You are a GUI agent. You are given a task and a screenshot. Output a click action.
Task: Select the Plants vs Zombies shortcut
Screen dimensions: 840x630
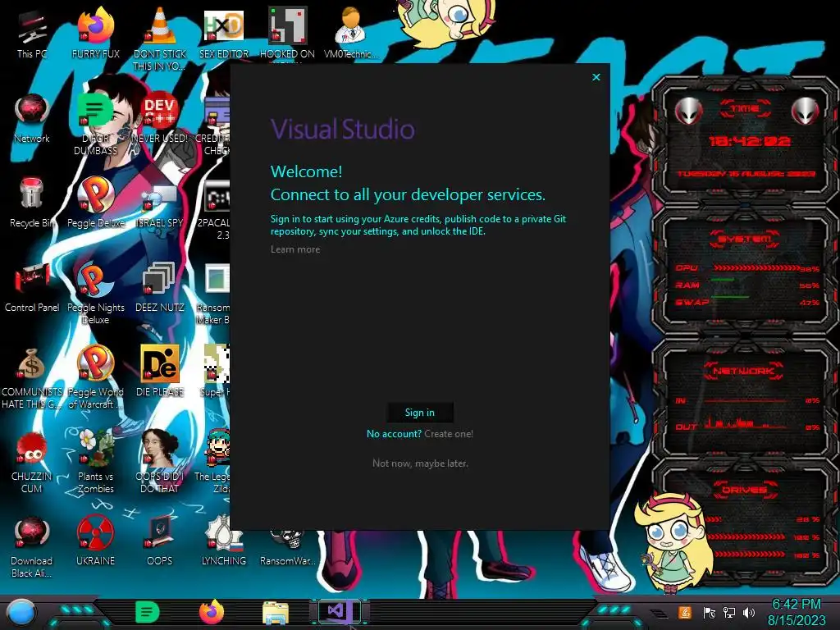tap(96, 462)
